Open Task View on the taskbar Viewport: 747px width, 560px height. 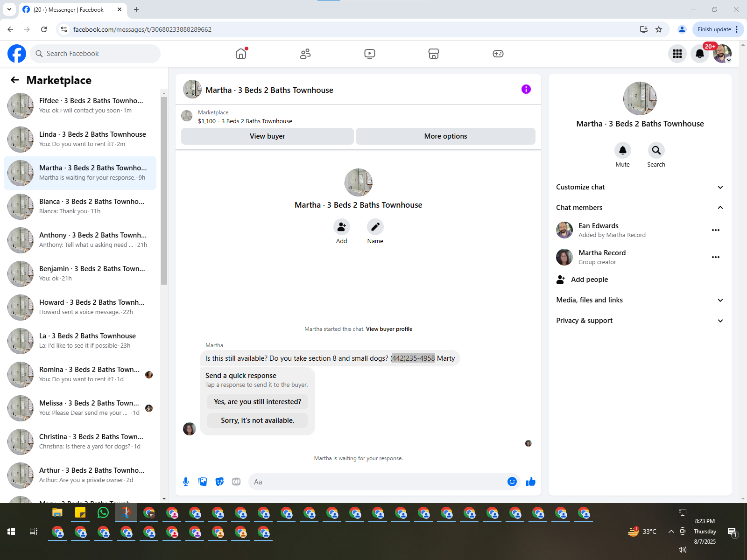[x=34, y=532]
